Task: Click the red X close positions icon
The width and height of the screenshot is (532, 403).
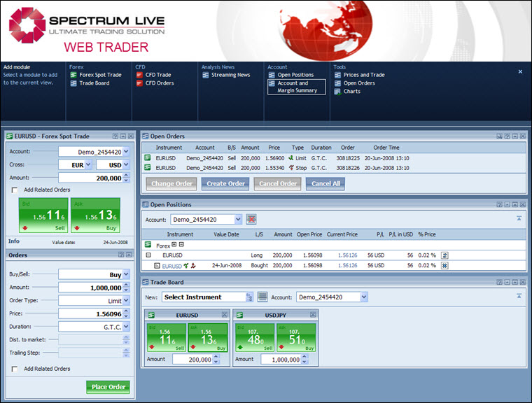Action: point(251,220)
